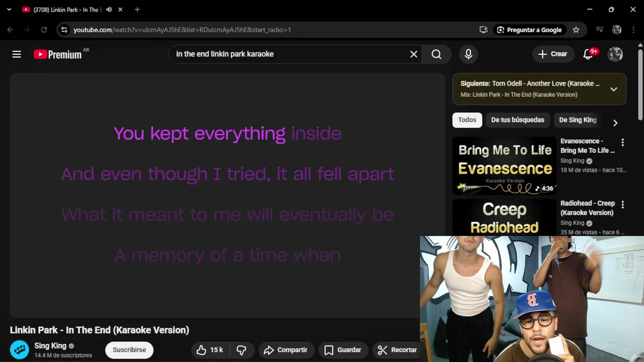Click Compartir share button
This screenshot has width=644, height=362.
[286, 350]
